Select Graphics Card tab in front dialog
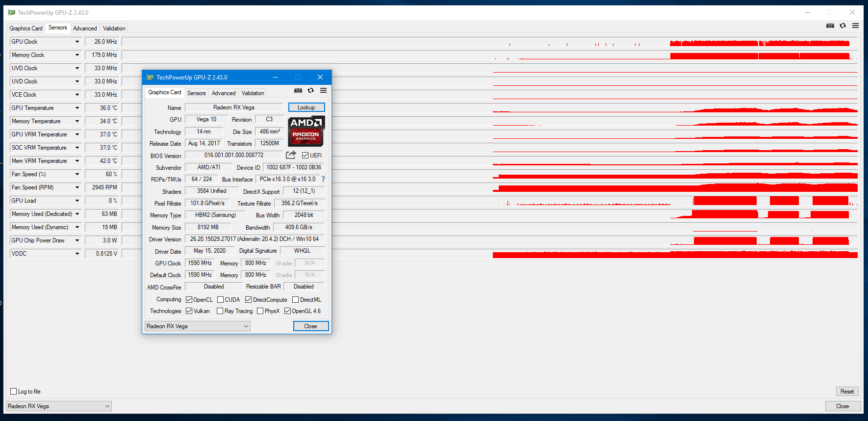The width and height of the screenshot is (868, 421). [165, 92]
